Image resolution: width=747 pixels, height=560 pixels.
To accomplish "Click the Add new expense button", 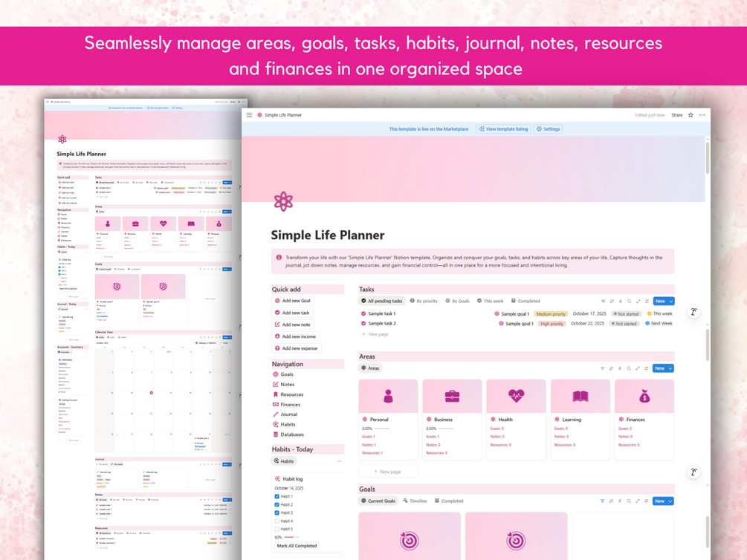I will coord(296,348).
